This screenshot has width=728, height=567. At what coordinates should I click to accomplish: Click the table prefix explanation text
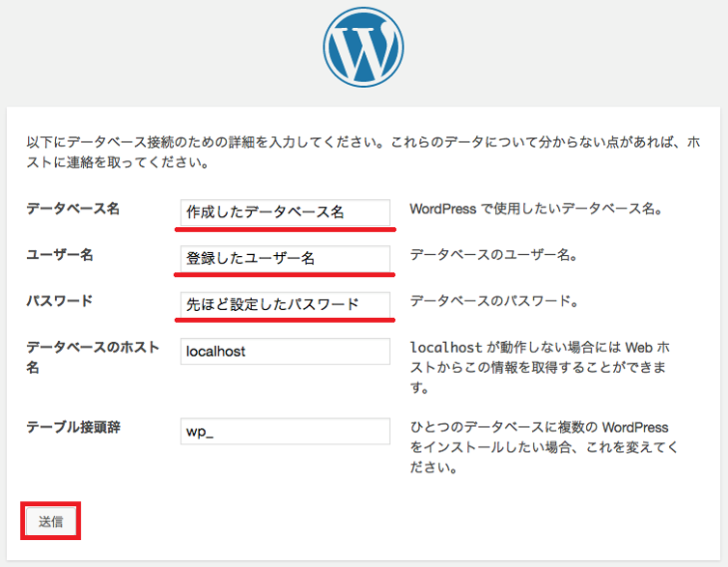(x=544, y=447)
